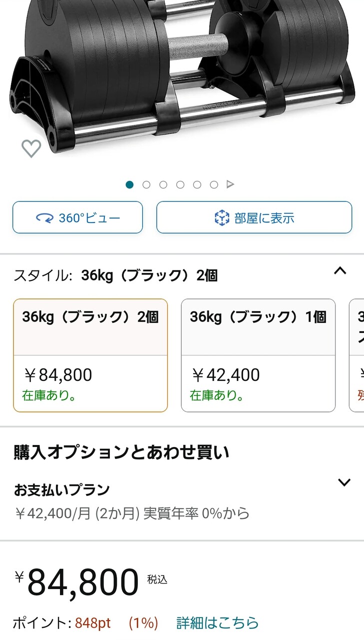This screenshot has height=640, width=364.
Task: Open the 360°ビュー button
Action: click(77, 217)
